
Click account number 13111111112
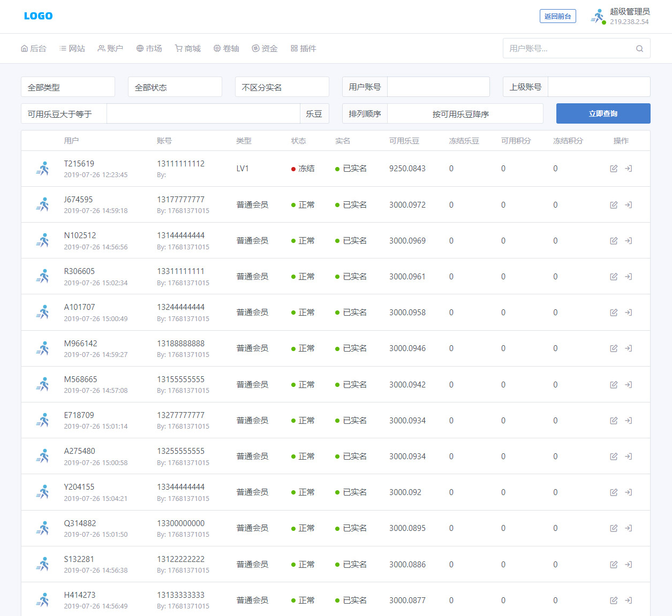[x=180, y=164]
